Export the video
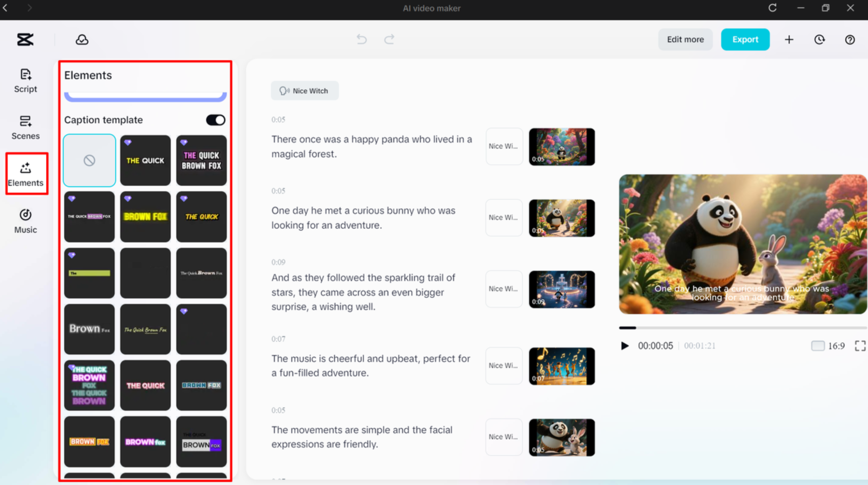The image size is (868, 485). point(745,39)
